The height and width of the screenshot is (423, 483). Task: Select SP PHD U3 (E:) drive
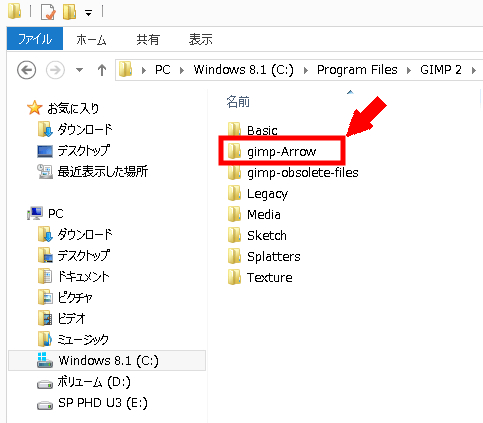103,403
